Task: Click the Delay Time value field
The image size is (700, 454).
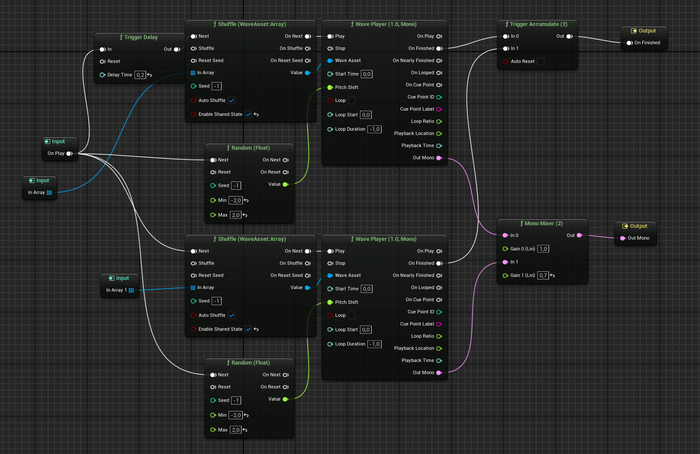Action: pyautogui.click(x=141, y=74)
